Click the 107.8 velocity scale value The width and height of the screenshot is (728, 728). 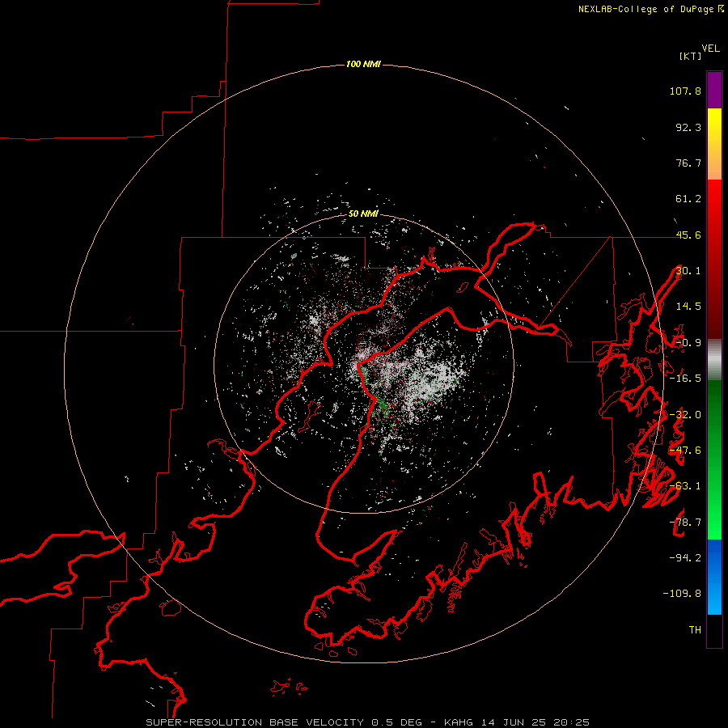click(x=685, y=91)
